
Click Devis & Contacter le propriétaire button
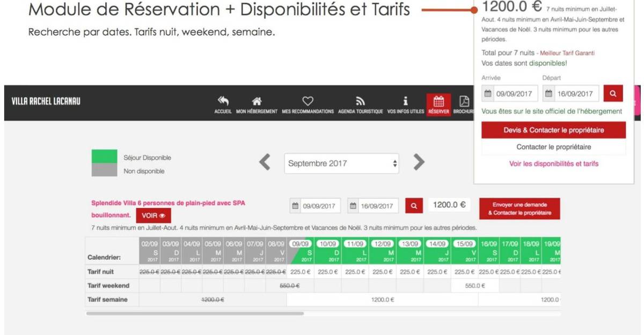553,130
